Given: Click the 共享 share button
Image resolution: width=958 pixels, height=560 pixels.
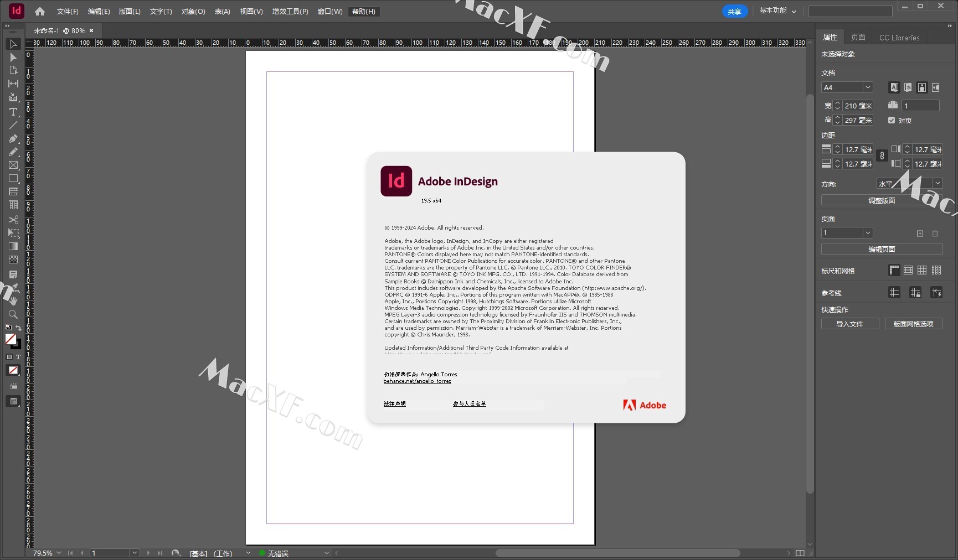Looking at the screenshot, I should click(x=735, y=12).
